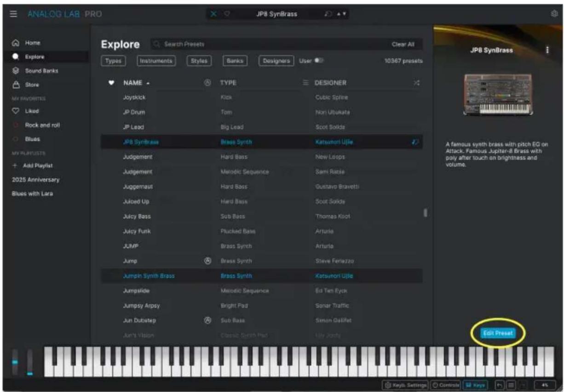Open the settings gear in top bar
Screen dimensions: 564x392
click(x=554, y=14)
